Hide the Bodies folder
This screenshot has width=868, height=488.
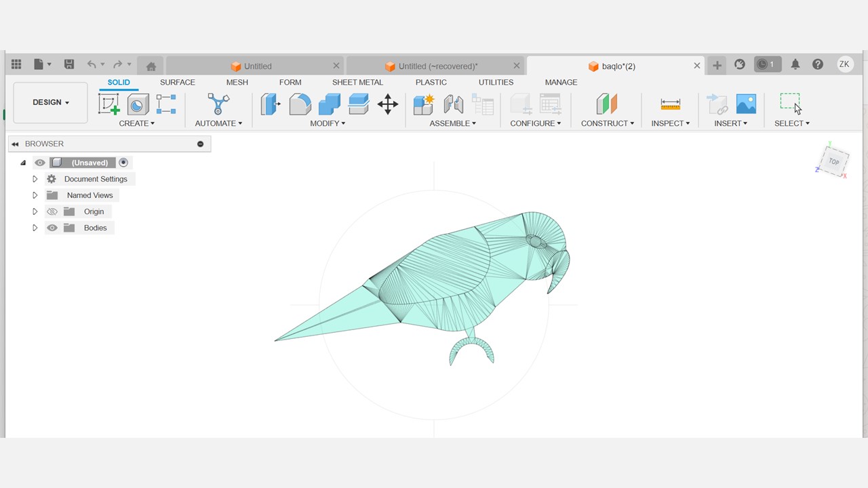coord(52,228)
